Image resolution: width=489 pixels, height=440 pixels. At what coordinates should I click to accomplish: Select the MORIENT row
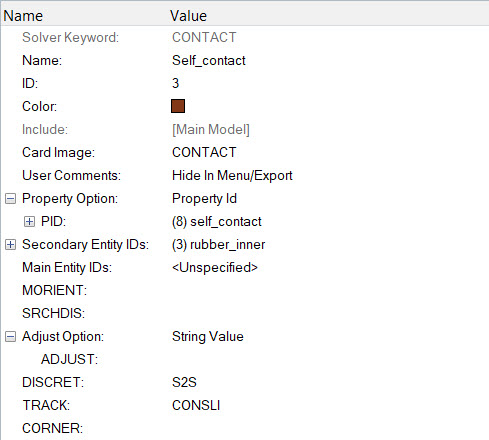[244, 290]
